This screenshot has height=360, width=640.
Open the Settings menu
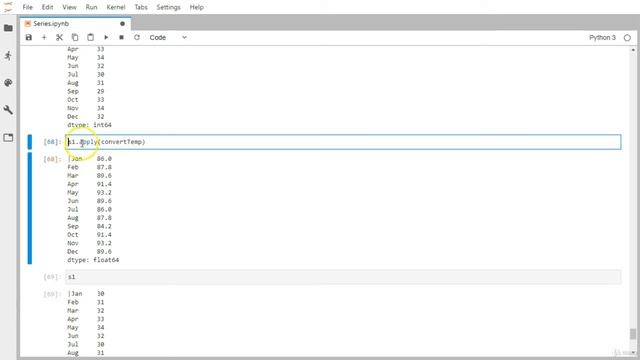tap(168, 7)
